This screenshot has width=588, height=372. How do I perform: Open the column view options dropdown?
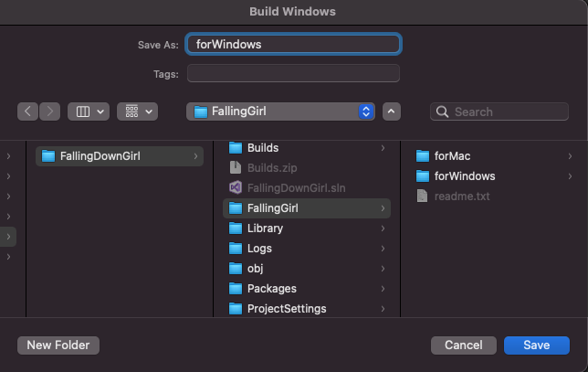pos(89,112)
